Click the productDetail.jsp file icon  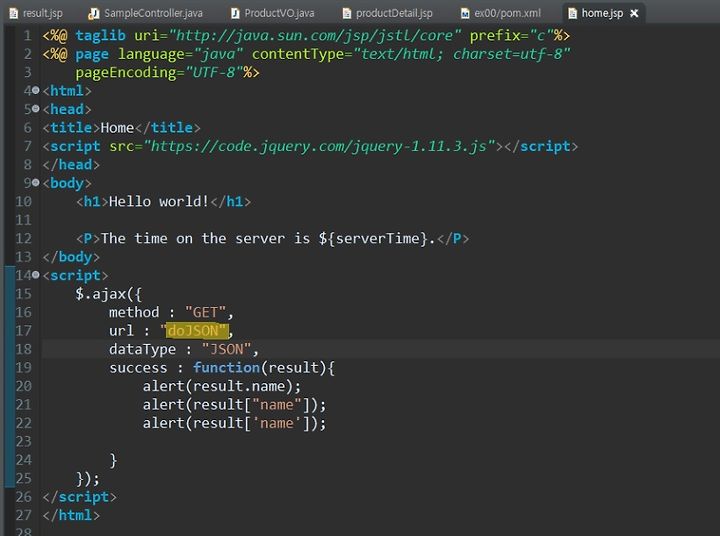point(347,13)
